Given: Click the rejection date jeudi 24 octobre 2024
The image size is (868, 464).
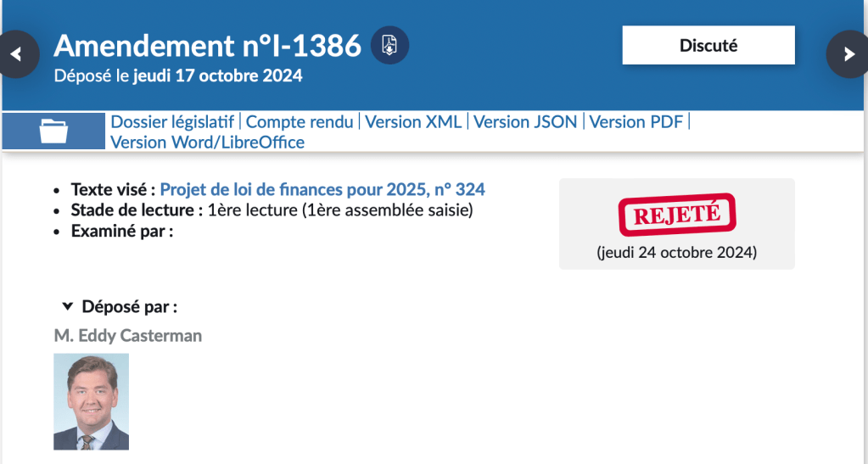Looking at the screenshot, I should (x=676, y=253).
